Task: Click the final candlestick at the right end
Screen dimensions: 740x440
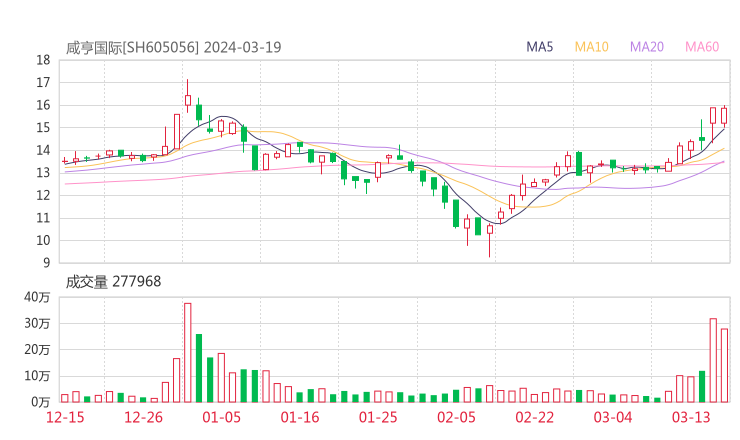Action: [x=724, y=117]
